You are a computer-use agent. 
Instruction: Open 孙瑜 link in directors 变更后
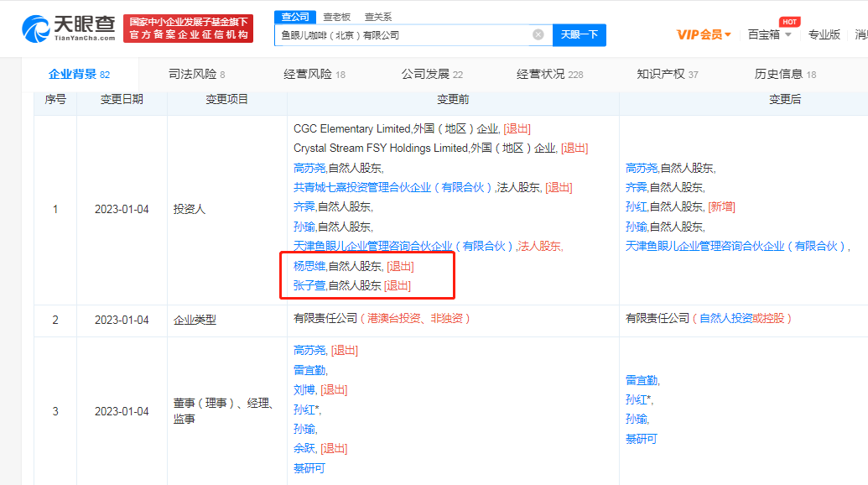coord(636,419)
